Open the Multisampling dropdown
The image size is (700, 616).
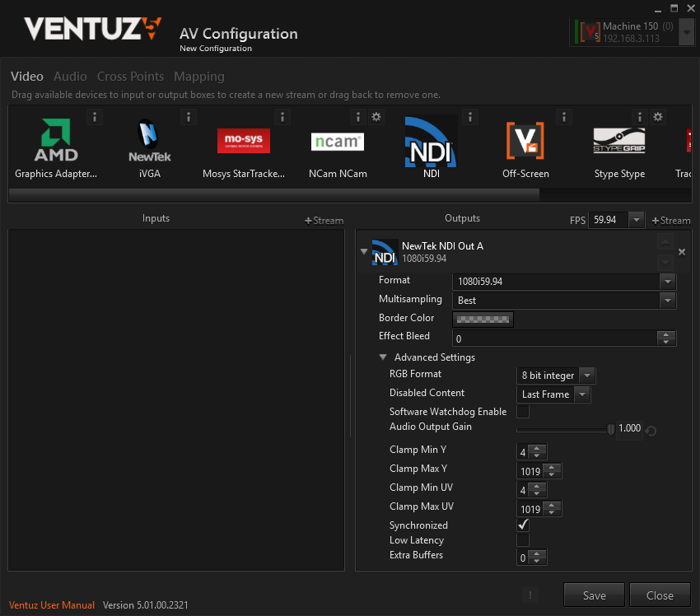667,301
